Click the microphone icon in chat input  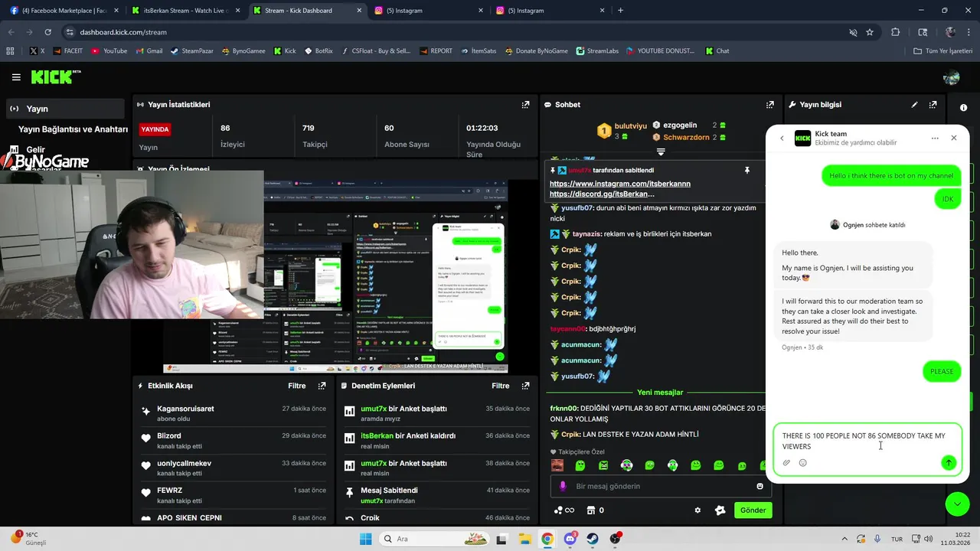coord(563,486)
